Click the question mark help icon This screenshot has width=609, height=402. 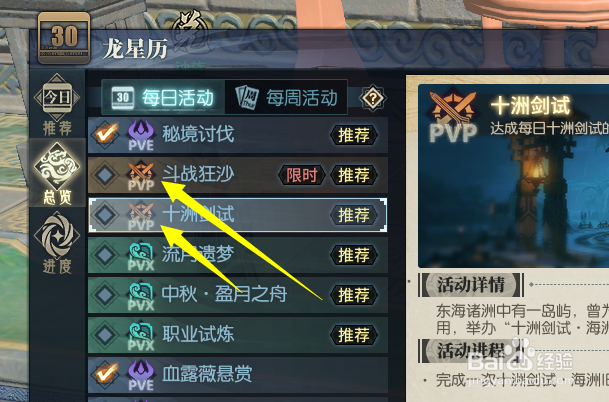pos(372,98)
